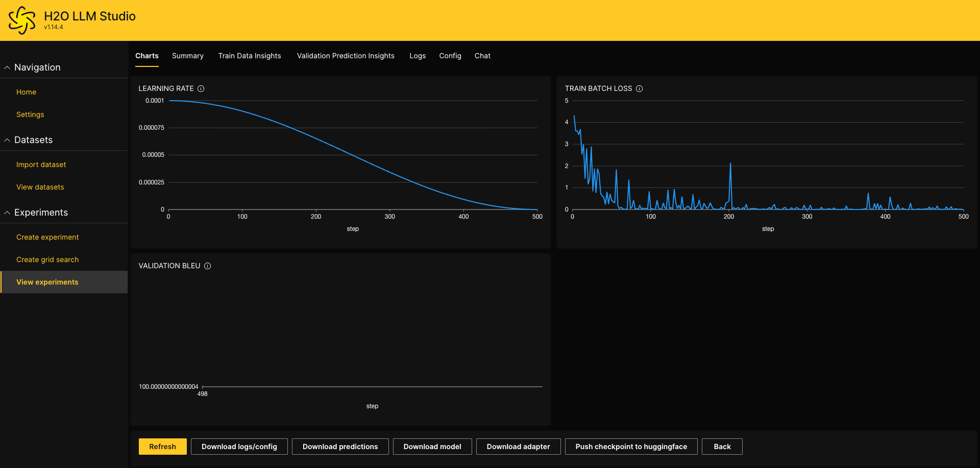Click the H2O LLM Studio title
Viewport: 980px width, 468px height.
(90, 16)
